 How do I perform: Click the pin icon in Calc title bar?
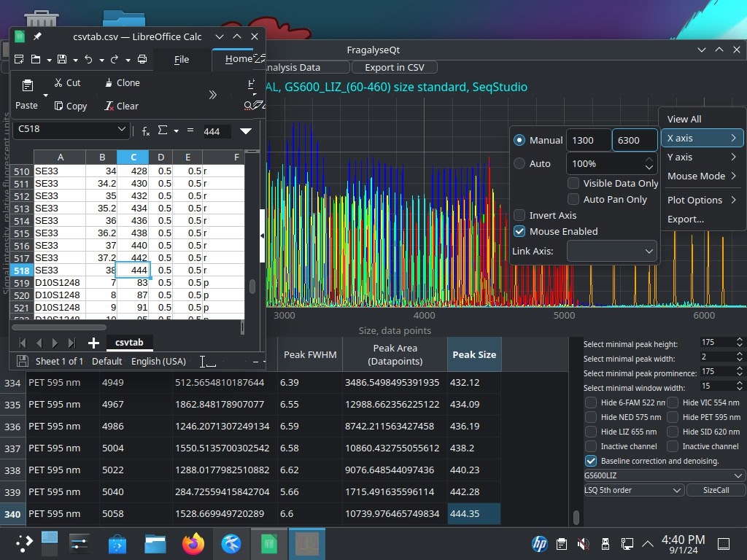[37, 36]
